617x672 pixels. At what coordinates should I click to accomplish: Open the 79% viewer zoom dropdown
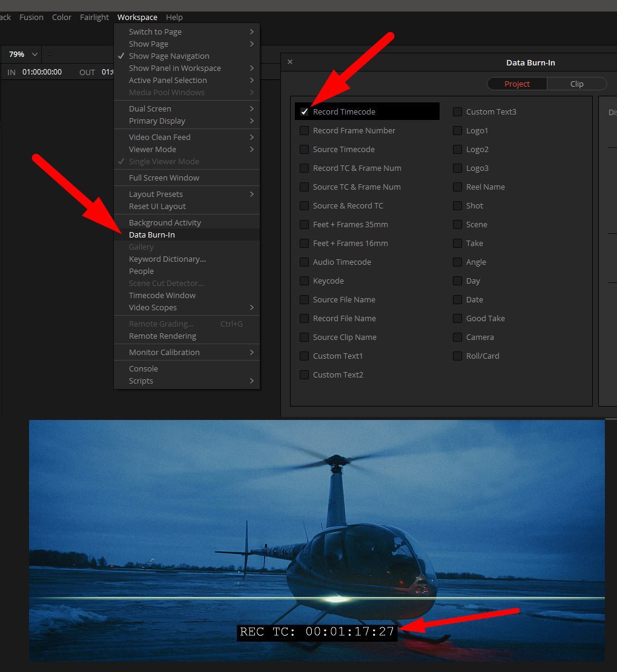coord(23,55)
